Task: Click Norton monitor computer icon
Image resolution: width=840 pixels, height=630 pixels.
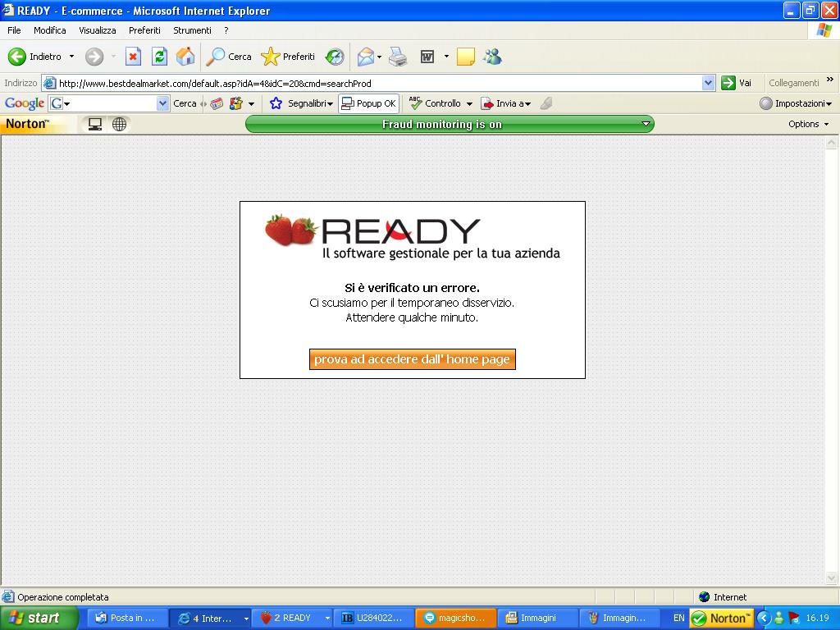Action: pos(95,125)
